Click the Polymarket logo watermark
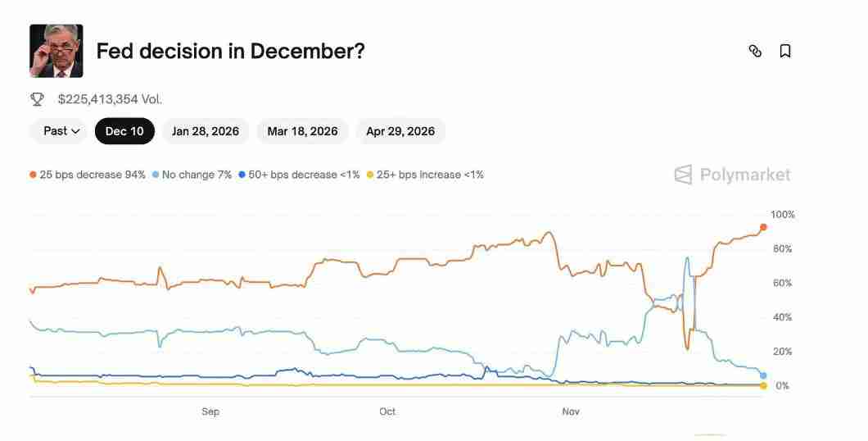Screen dimensions: 868x441 pos(732,175)
